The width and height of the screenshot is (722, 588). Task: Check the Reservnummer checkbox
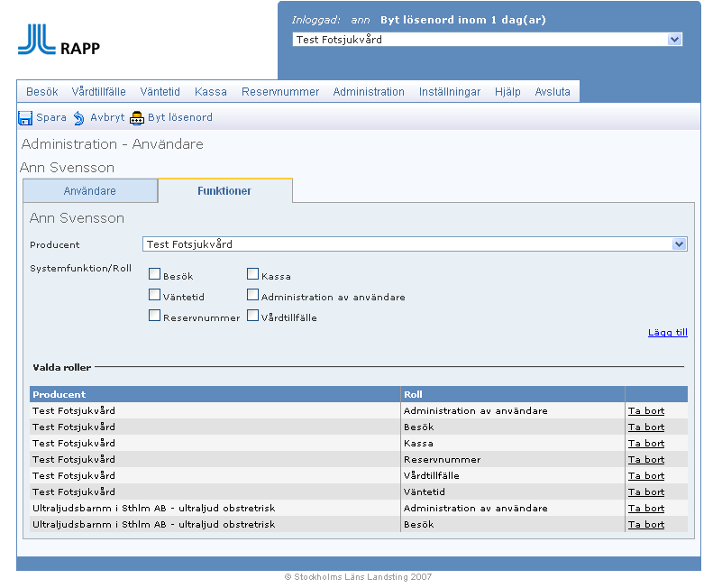[154, 316]
